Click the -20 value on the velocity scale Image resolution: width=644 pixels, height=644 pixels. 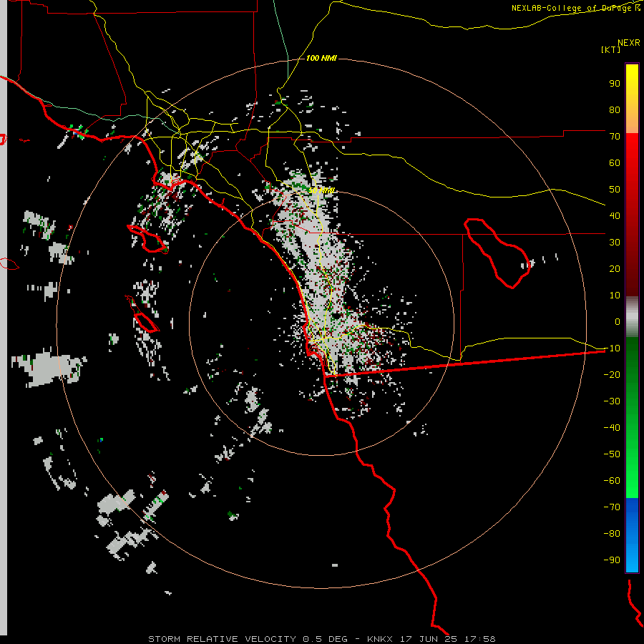(x=612, y=375)
